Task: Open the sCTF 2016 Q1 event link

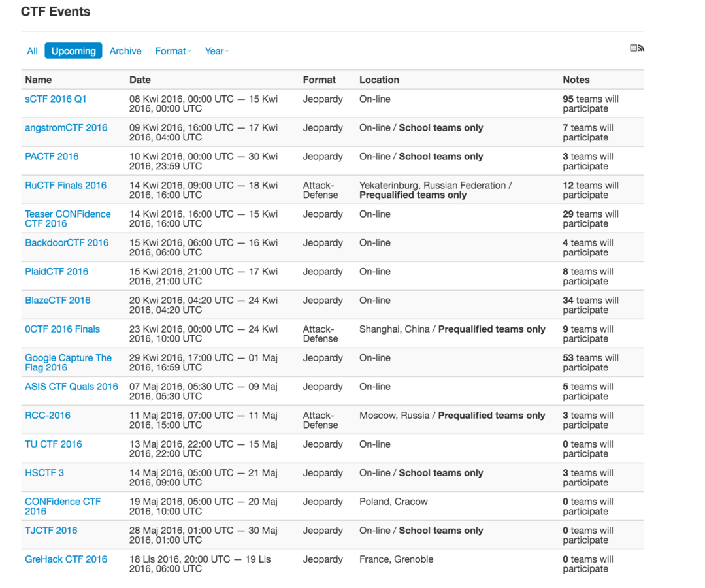Action: coord(56,99)
